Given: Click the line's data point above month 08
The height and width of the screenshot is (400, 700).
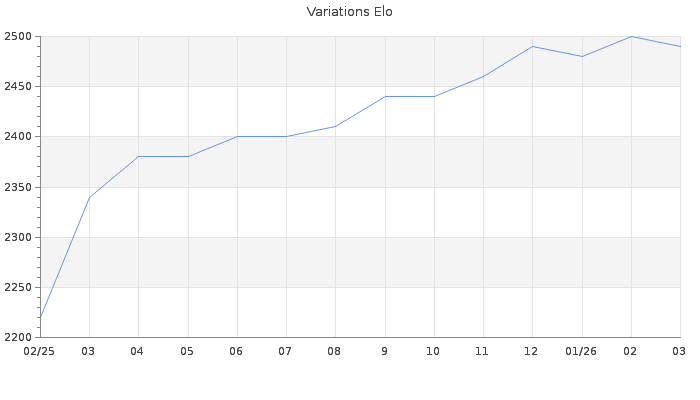Looking at the screenshot, I should [335, 127].
